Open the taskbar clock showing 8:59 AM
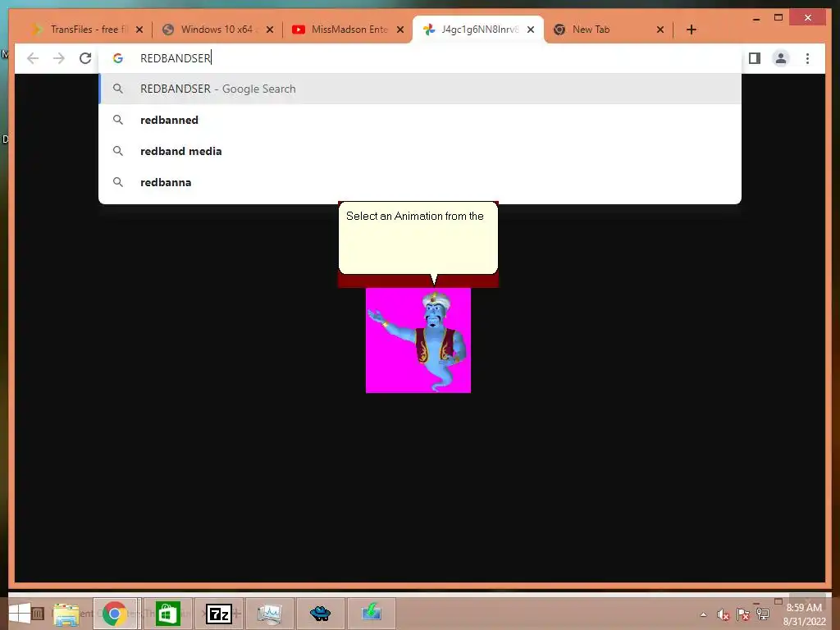Screen dimensions: 840x630 click(x=804, y=614)
